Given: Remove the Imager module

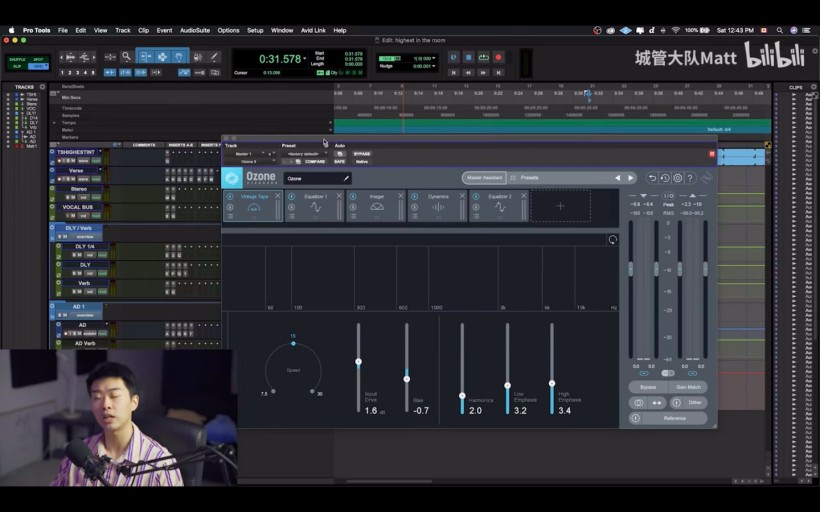Looking at the screenshot, I should 401,196.
